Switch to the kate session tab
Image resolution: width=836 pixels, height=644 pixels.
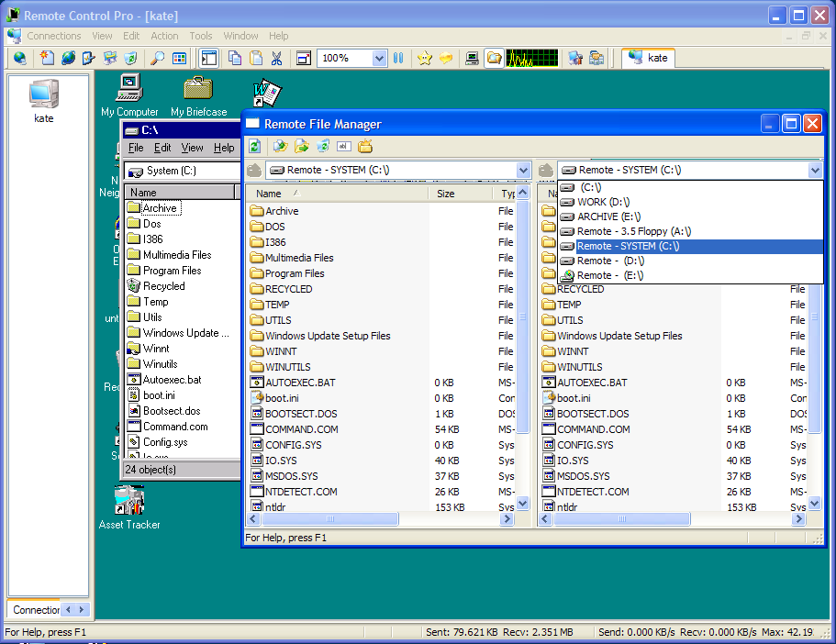(648, 58)
